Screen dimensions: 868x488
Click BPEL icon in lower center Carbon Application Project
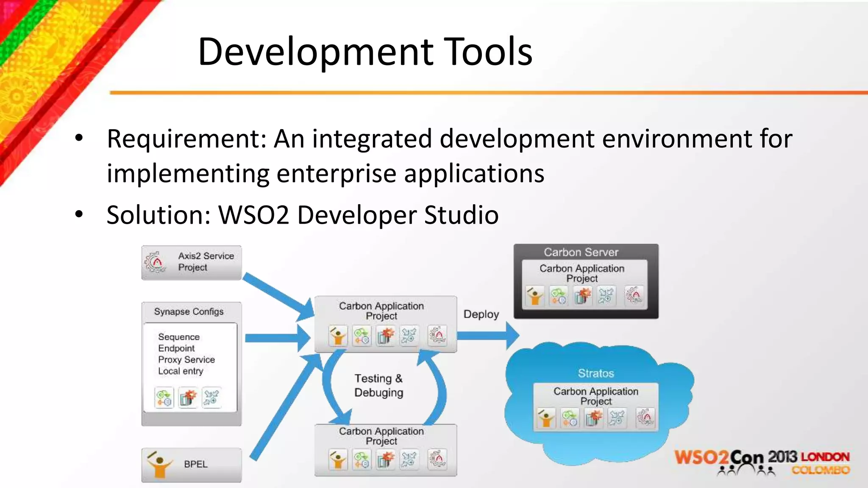click(x=338, y=460)
